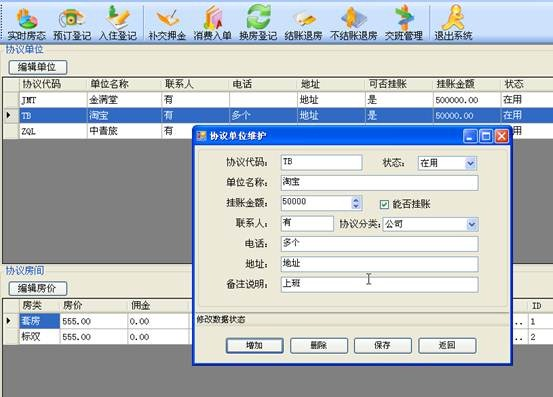This screenshot has width=553, height=397.
Task: Click the 协议单位维护 dialog title icon
Action: pos(201,136)
